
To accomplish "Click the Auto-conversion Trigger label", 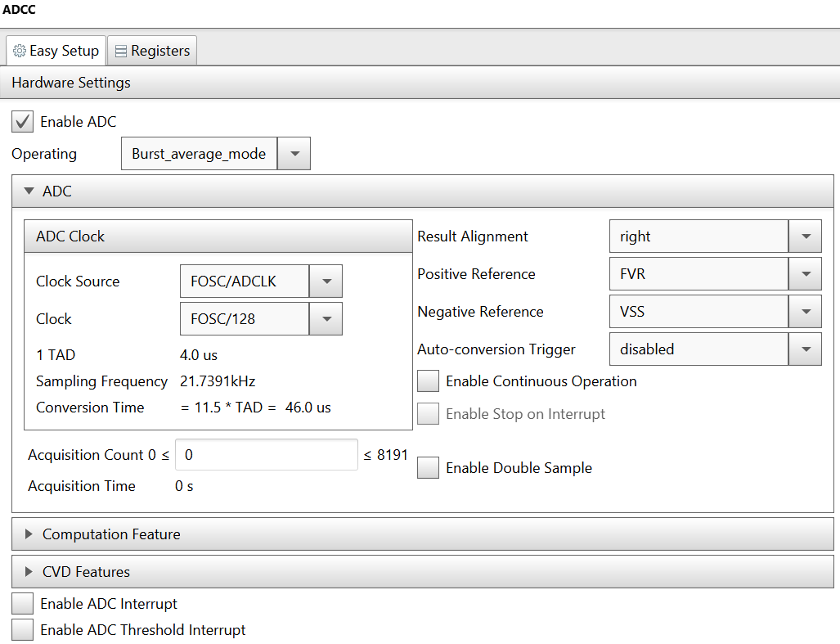I will click(x=496, y=349).
